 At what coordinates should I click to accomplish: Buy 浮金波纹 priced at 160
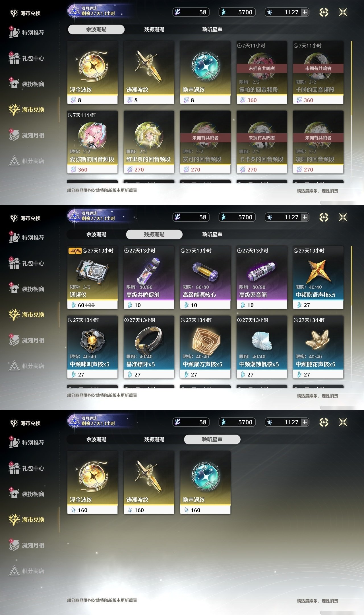[x=92, y=483]
